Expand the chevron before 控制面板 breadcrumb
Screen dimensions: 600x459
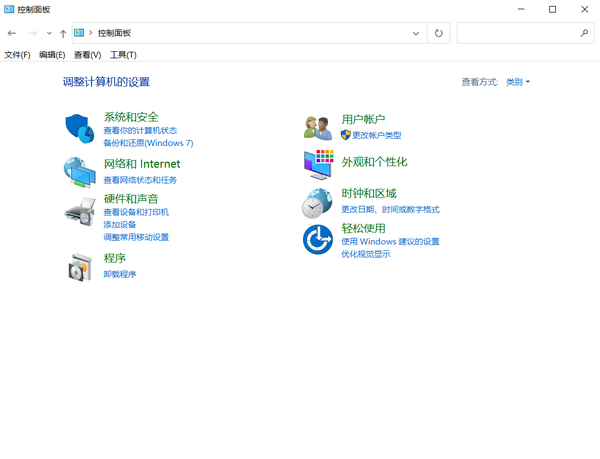click(x=91, y=33)
